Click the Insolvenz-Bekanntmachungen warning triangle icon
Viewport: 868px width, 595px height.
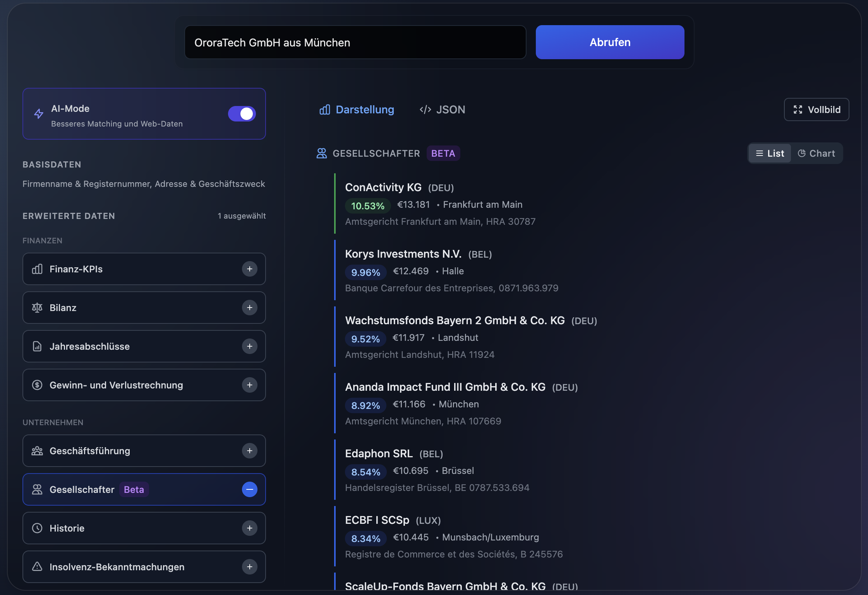[37, 567]
